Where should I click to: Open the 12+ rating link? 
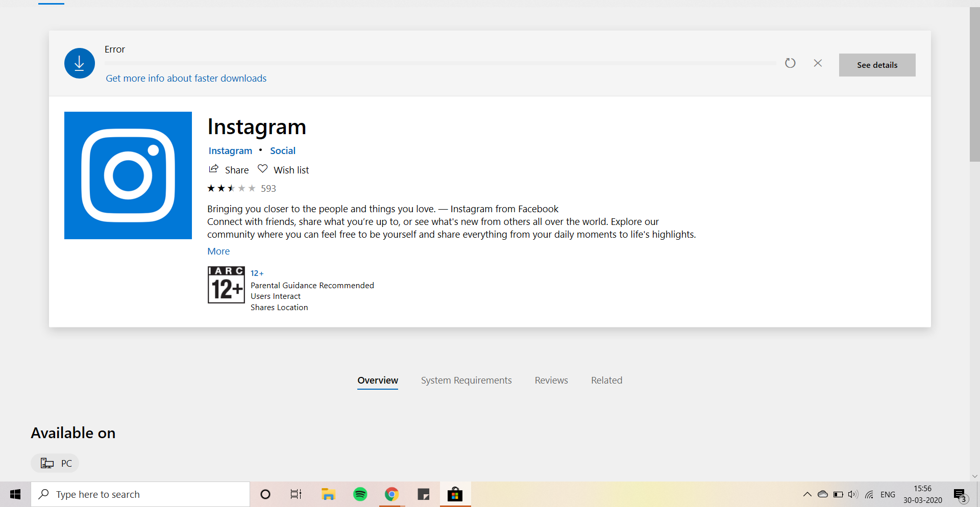point(257,273)
